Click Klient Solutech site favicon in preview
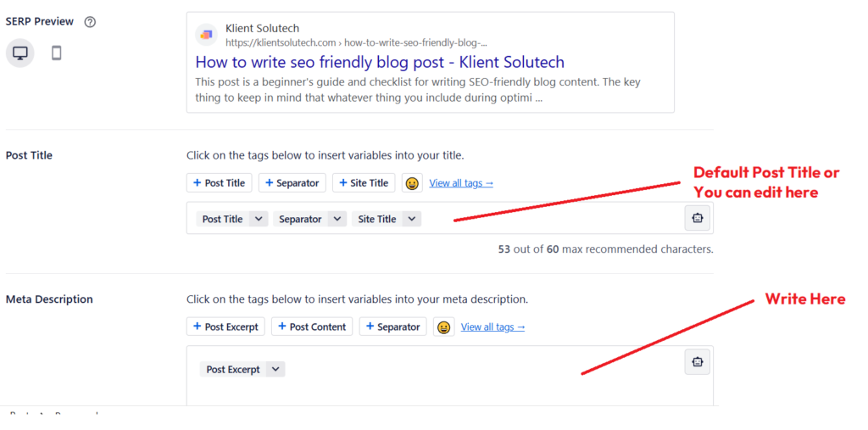Viewport: 868px width, 430px height. coord(207,35)
